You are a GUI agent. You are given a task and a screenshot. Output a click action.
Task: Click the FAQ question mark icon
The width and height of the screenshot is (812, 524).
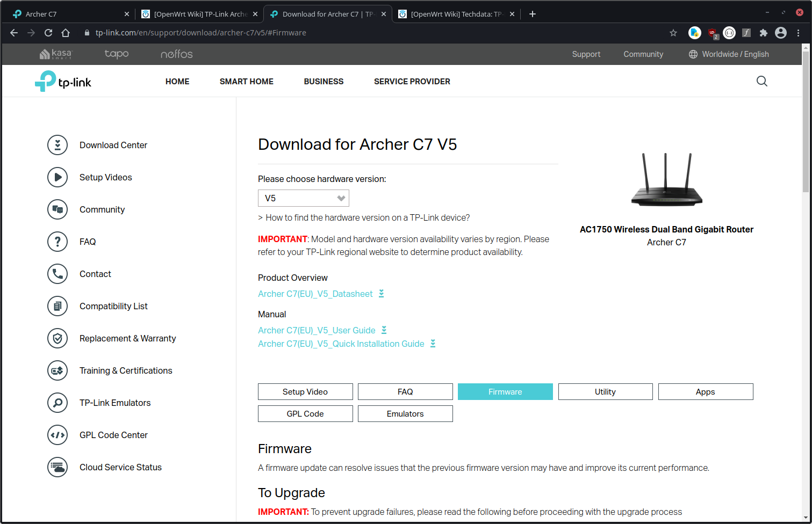pyautogui.click(x=58, y=242)
